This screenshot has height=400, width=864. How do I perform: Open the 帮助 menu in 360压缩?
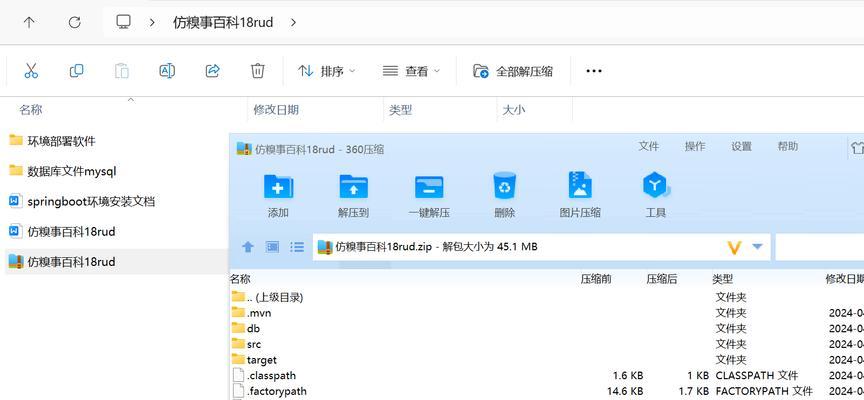click(x=787, y=146)
